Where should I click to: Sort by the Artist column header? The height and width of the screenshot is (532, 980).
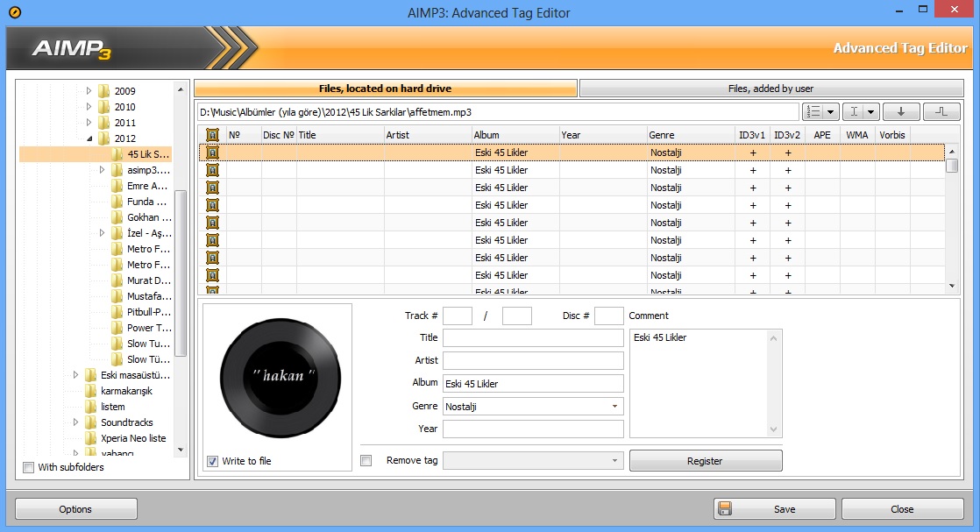[x=428, y=135]
